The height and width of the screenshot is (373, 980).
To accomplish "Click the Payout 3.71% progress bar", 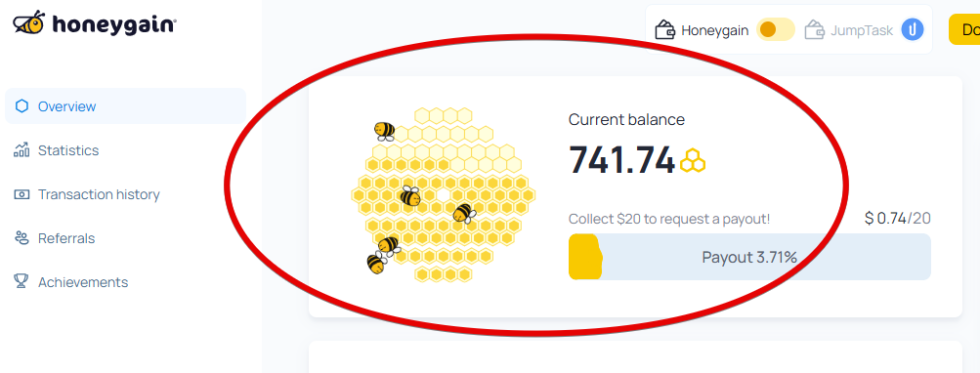I will point(749,257).
